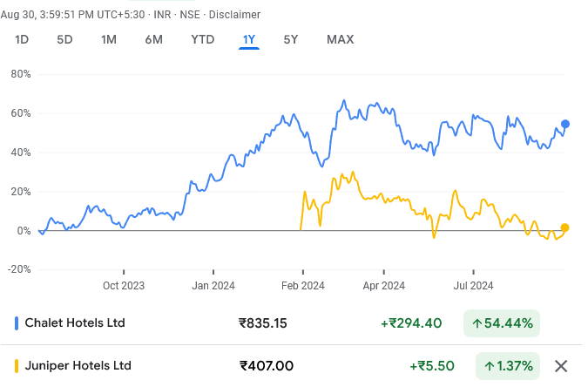The height and width of the screenshot is (387, 588).
Task: Click the ₹835.15 Chalet Hotels price
Action: 263,323
